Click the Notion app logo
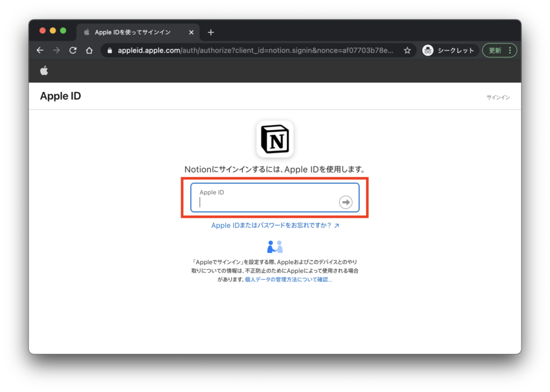This screenshot has height=392, width=550. [x=275, y=139]
